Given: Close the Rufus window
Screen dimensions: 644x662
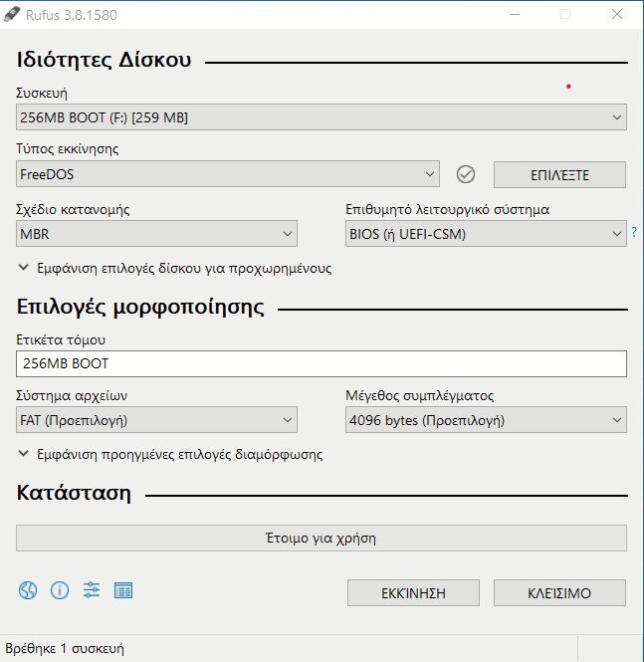Looking at the screenshot, I should pos(617,14).
